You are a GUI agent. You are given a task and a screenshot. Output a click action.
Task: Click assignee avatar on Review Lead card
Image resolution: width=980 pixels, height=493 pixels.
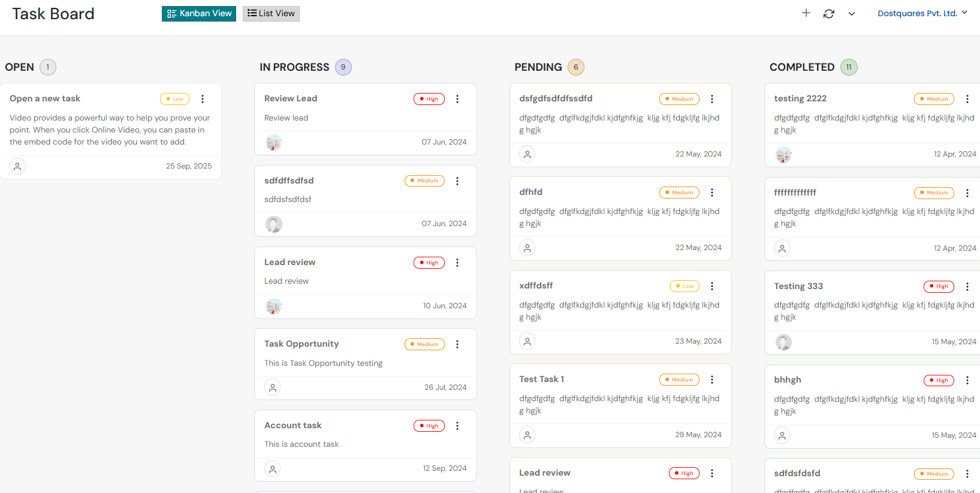coord(274,143)
